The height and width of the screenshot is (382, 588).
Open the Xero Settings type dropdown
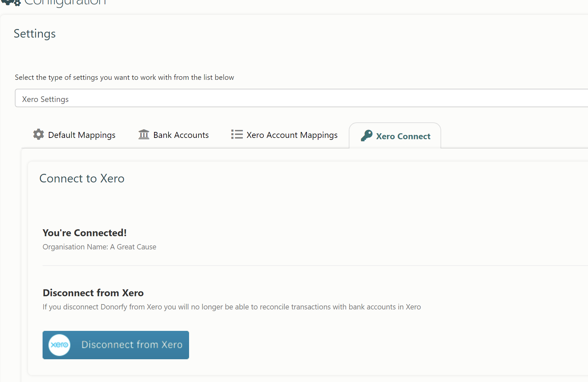(x=301, y=98)
